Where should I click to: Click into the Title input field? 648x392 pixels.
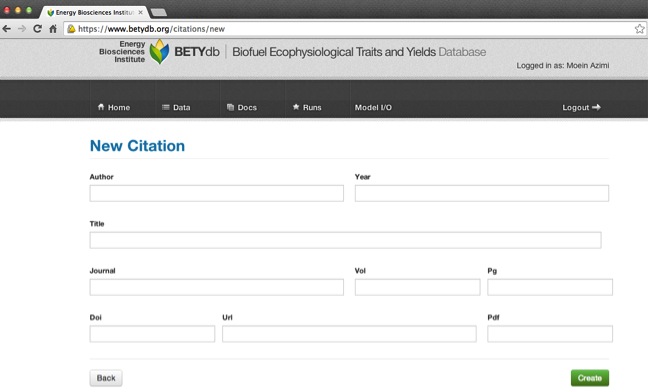click(345, 240)
